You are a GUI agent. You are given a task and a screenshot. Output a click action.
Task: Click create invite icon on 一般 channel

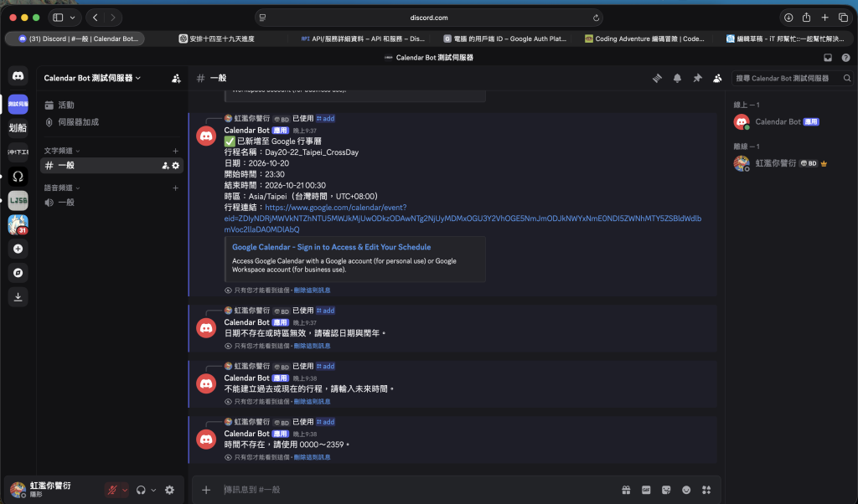point(165,166)
